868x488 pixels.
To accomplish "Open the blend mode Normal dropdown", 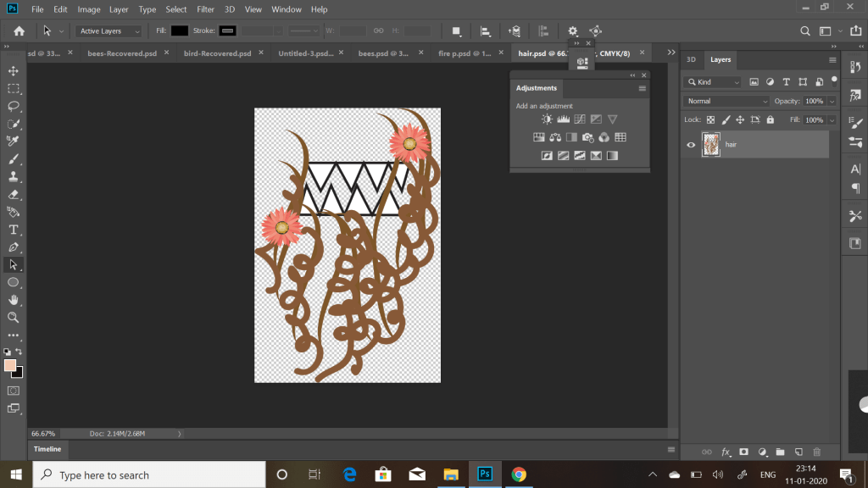I will (726, 101).
